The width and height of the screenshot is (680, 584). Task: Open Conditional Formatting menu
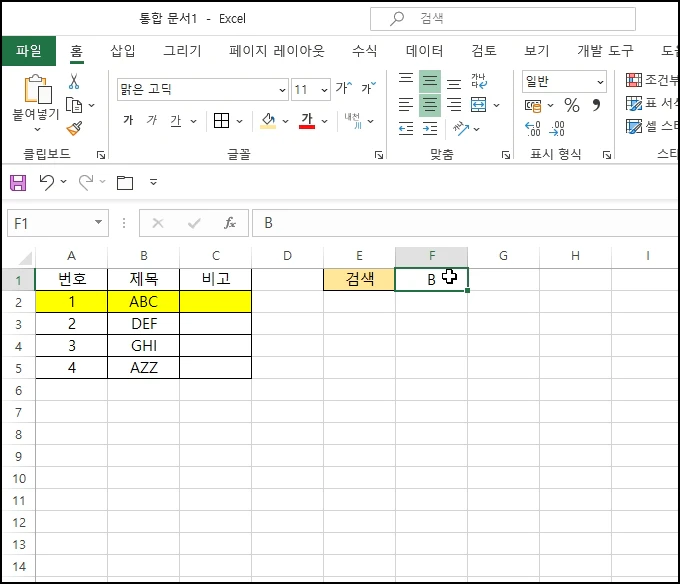click(x=652, y=80)
